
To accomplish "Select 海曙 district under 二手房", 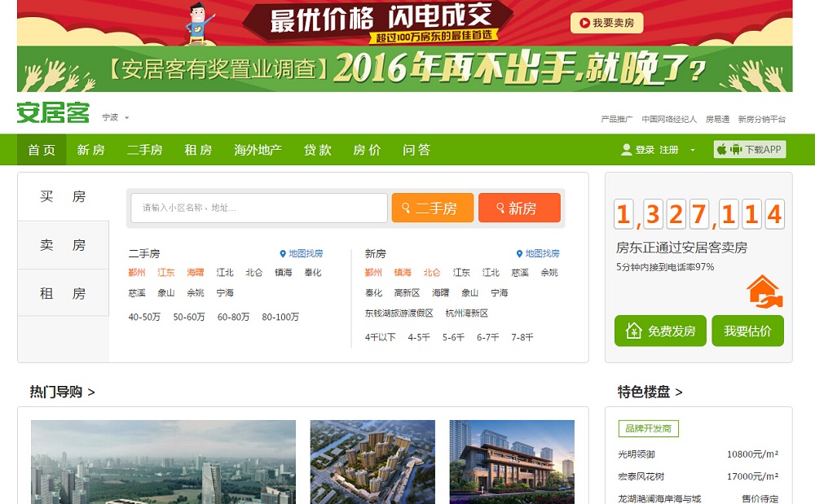I will click(x=196, y=272).
